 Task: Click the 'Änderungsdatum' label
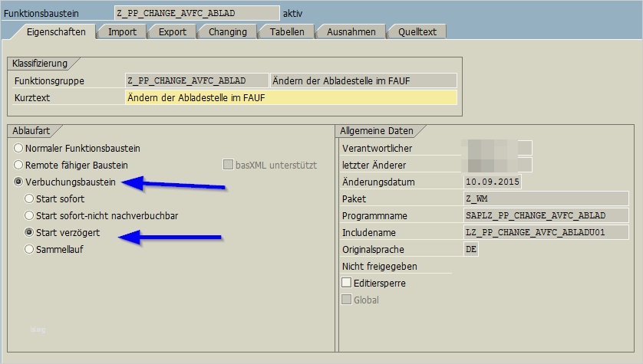coord(378,182)
